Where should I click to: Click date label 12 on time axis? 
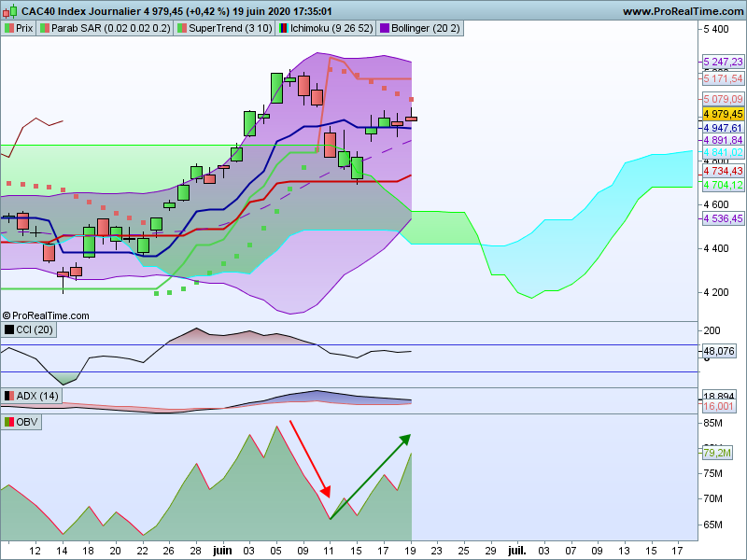point(35,551)
